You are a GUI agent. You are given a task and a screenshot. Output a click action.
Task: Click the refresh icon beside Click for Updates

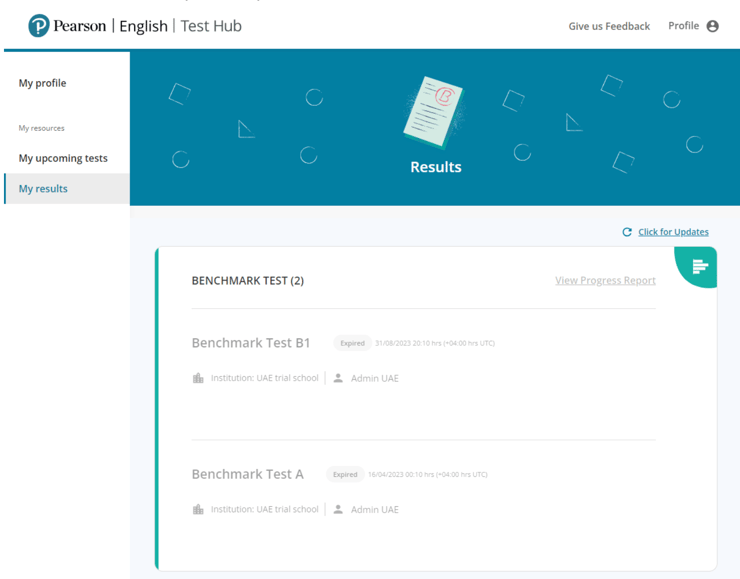point(627,232)
